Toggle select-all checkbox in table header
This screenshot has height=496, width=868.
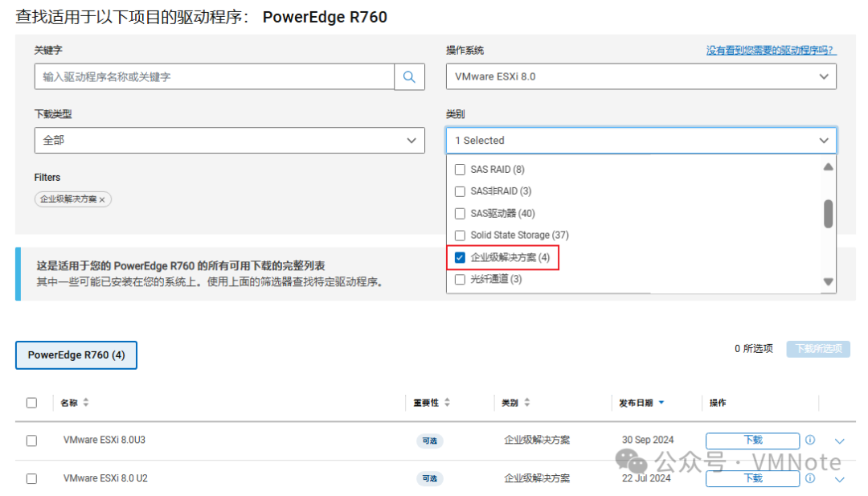tap(31, 403)
